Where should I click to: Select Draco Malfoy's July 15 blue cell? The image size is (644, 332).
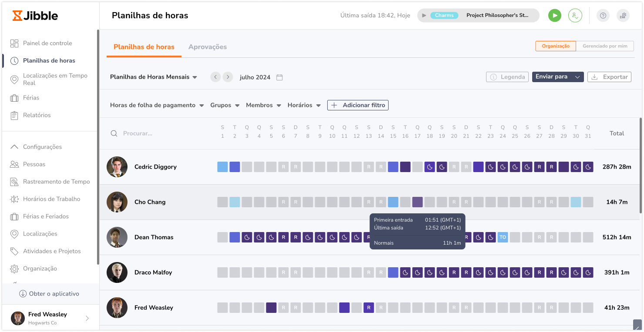[393, 272]
